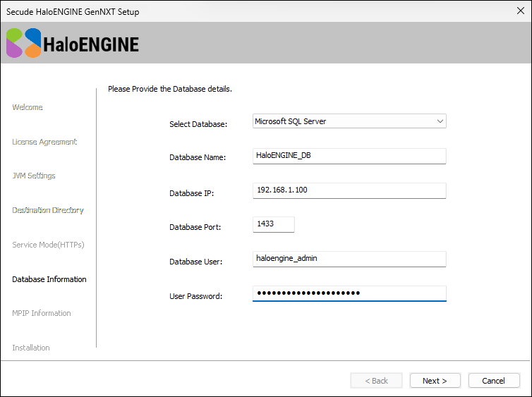Viewport: 532px width, 397px height.
Task: Select the Database User field
Action: [349, 259]
